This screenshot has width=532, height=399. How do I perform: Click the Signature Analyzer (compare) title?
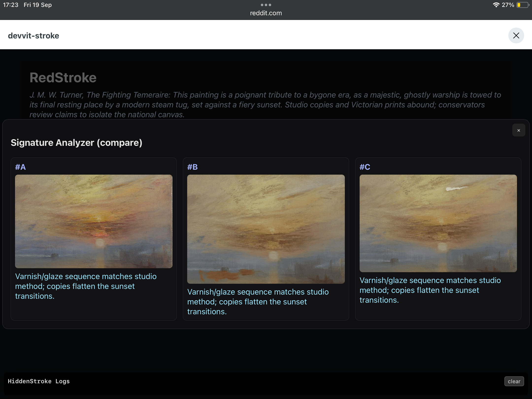(x=77, y=143)
